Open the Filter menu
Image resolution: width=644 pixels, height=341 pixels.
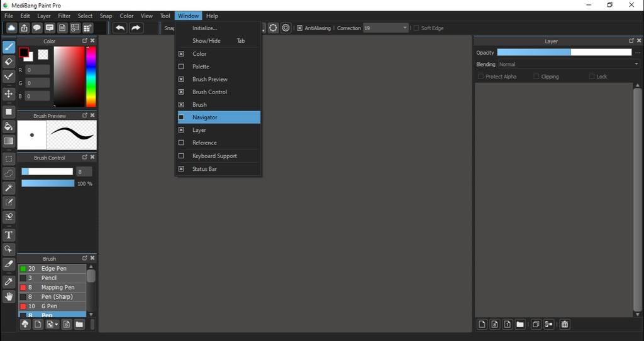pos(64,16)
